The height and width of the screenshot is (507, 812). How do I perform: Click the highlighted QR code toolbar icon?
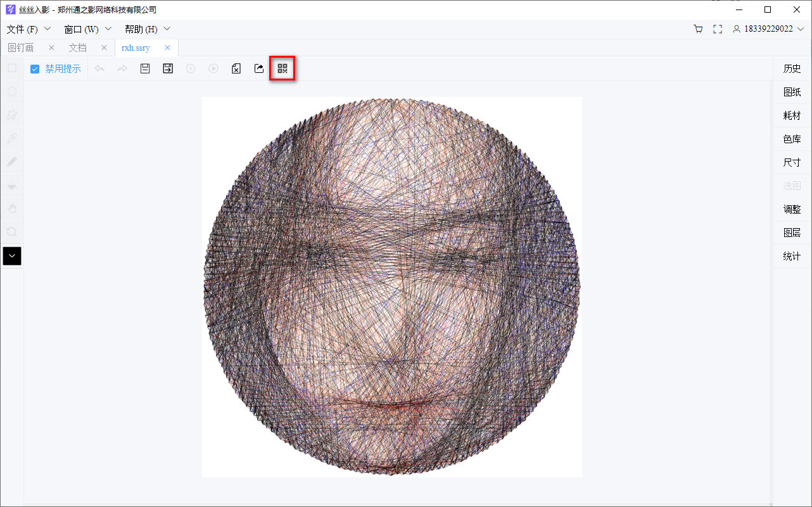tap(282, 68)
